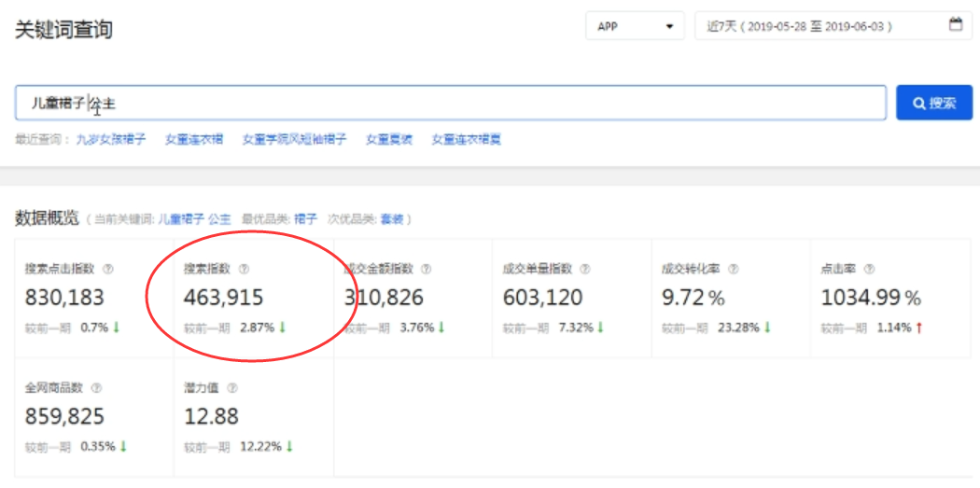This screenshot has height=488, width=980.
Task: Click the 310,826 transaction amount value
Action: (383, 298)
